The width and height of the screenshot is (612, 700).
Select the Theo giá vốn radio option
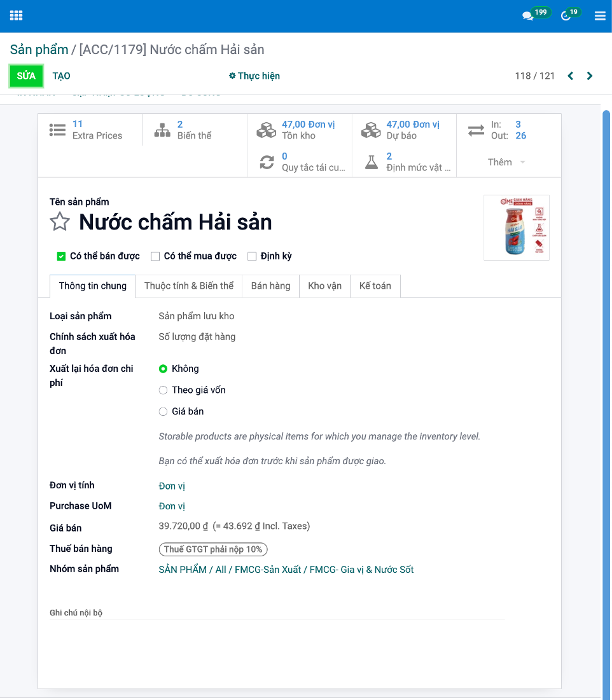163,390
